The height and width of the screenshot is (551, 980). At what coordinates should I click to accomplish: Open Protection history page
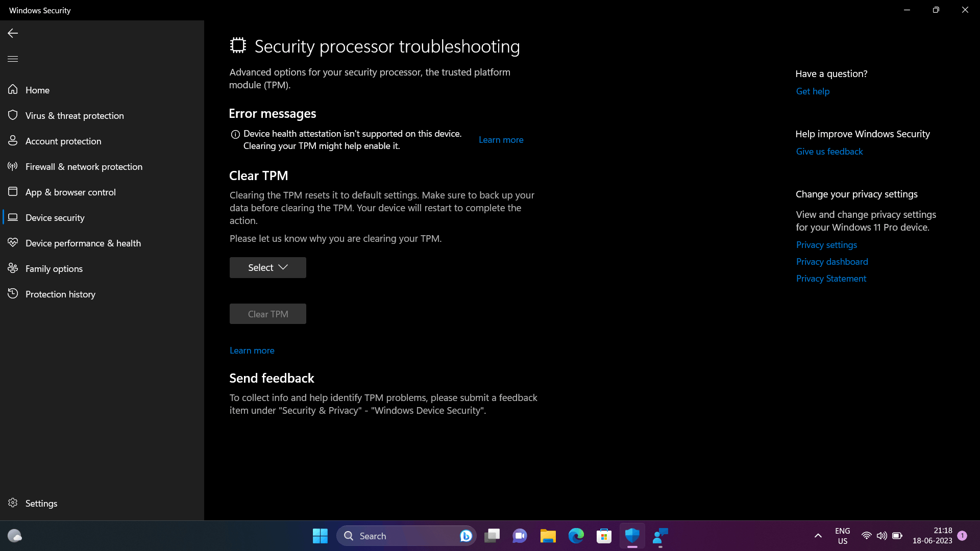[60, 294]
